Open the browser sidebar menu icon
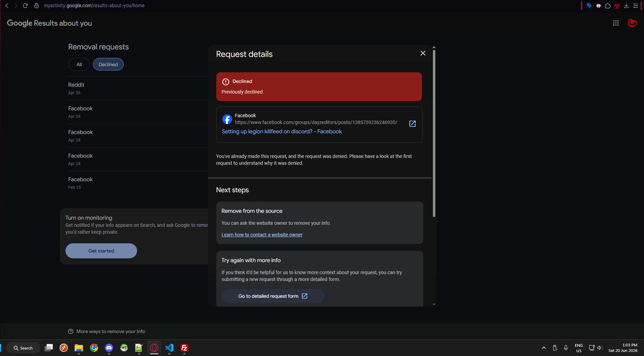Viewport: 644px width, 356px height. click(x=635, y=5)
